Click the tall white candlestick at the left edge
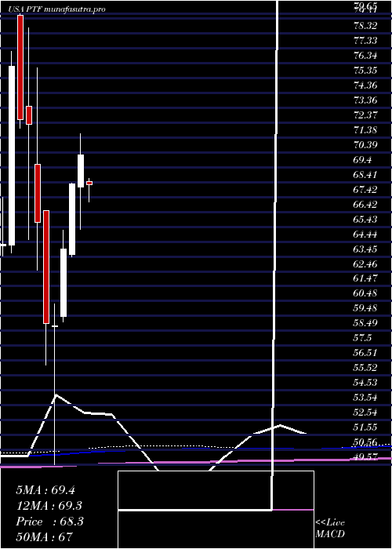The width and height of the screenshot is (392, 549). (12, 155)
